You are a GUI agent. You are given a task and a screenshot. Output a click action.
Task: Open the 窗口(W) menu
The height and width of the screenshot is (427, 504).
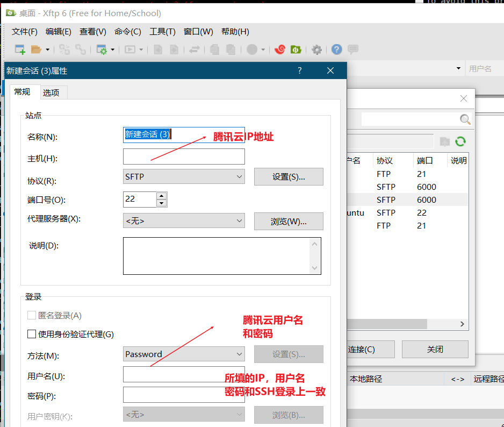(198, 32)
